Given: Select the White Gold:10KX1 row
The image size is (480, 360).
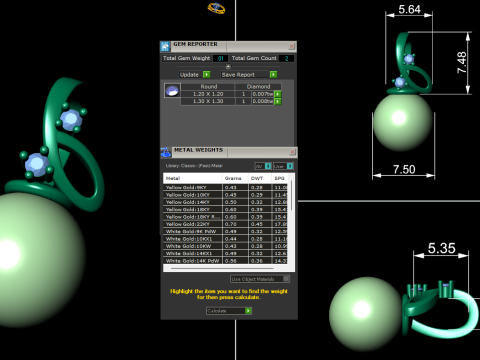Looking at the screenshot, I should (225, 239).
